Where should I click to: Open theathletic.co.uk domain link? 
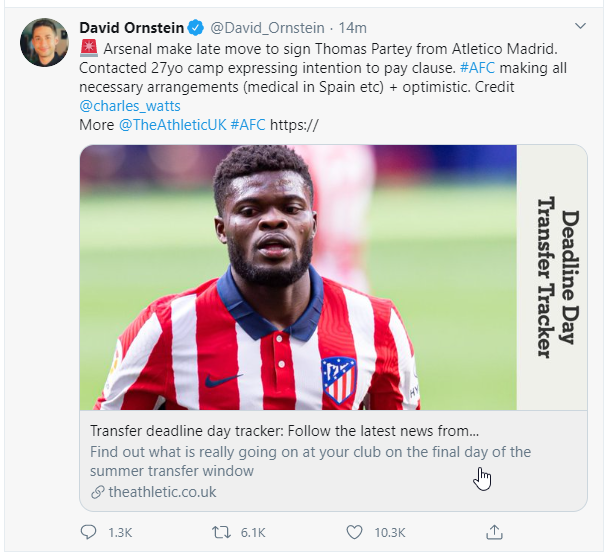coord(162,492)
